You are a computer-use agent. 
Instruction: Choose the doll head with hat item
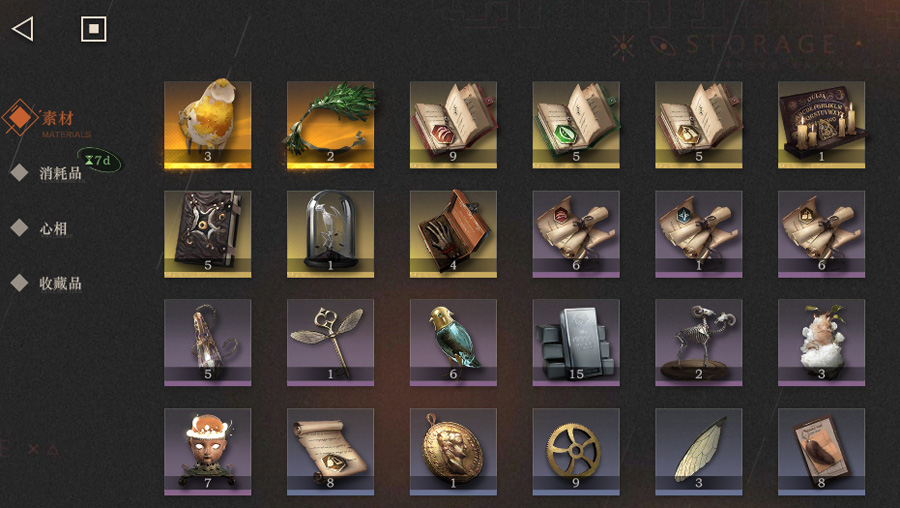(208, 452)
